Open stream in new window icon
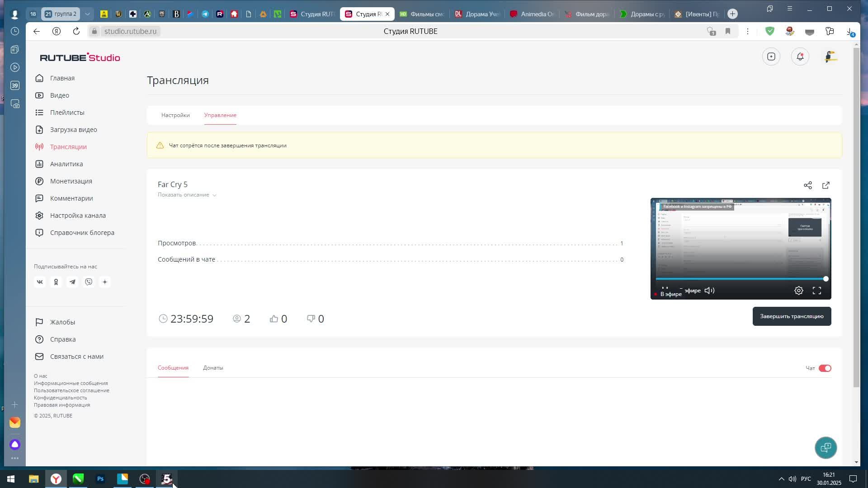 (x=826, y=185)
